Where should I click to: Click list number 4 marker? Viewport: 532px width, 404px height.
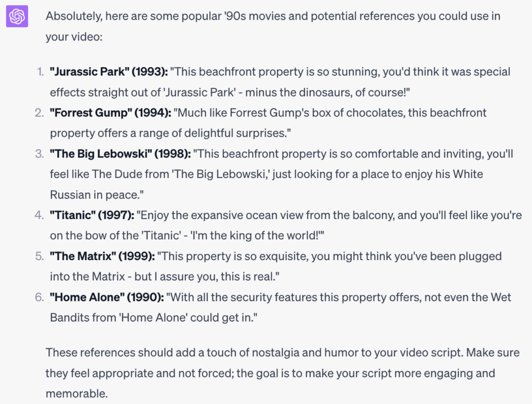(39, 215)
